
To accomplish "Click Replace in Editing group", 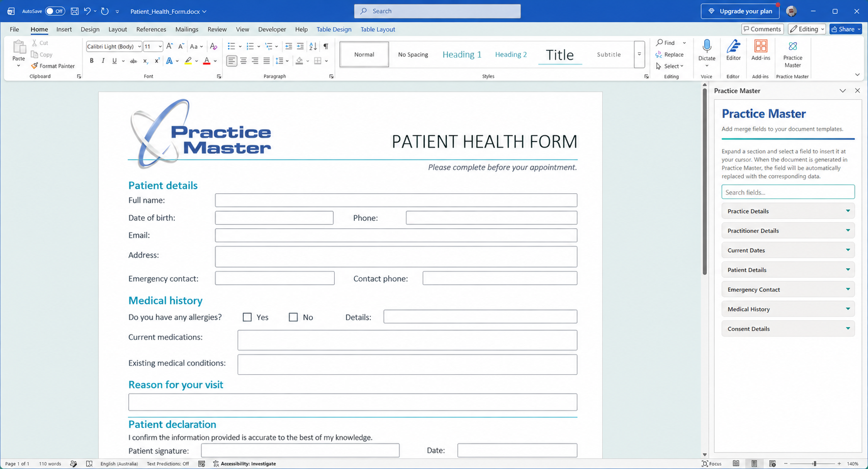I will (670, 54).
